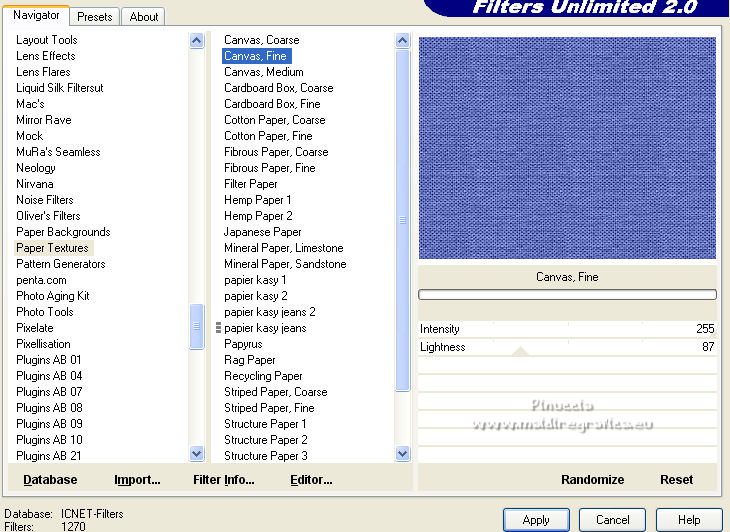Select Plugins AB 21 category
The height and width of the screenshot is (532, 730).
(48, 456)
